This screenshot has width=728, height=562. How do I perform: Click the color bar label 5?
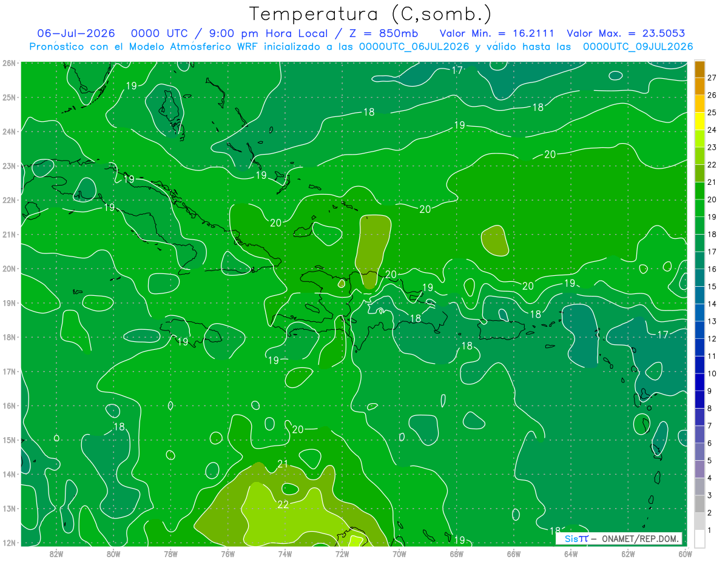tap(710, 461)
